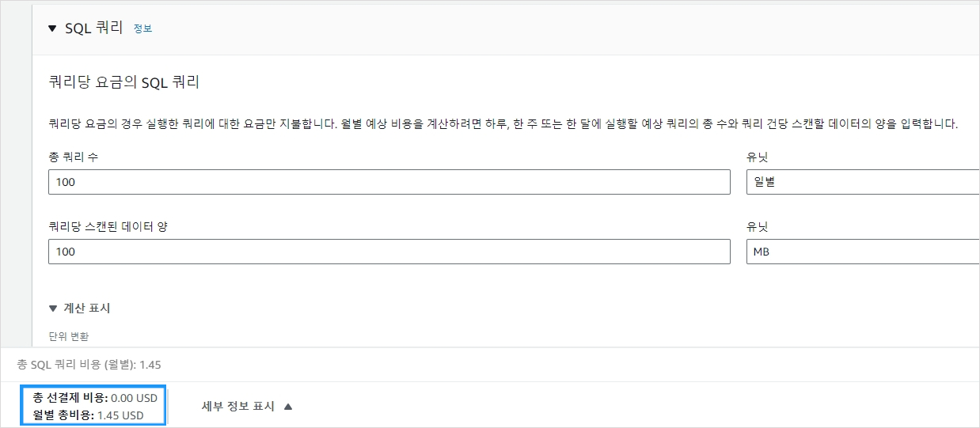Click the SQL 쿼리 section heading
Viewport: 980px width, 428px height.
click(93, 28)
